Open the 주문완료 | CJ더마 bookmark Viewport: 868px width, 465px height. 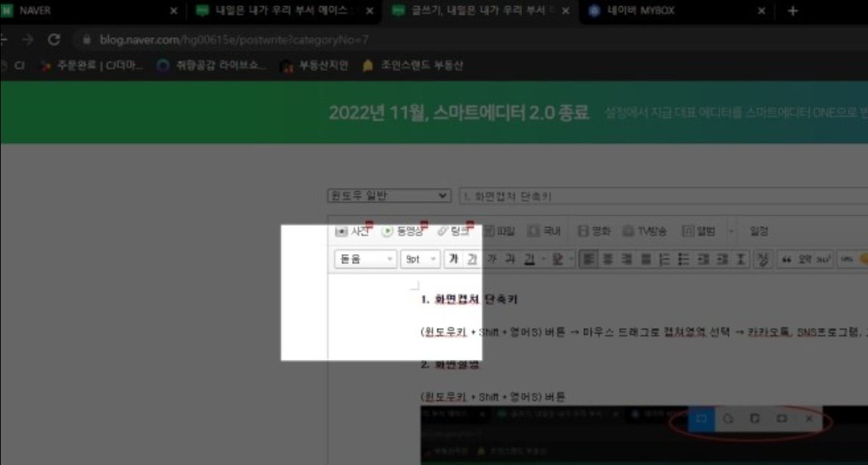pos(93,66)
